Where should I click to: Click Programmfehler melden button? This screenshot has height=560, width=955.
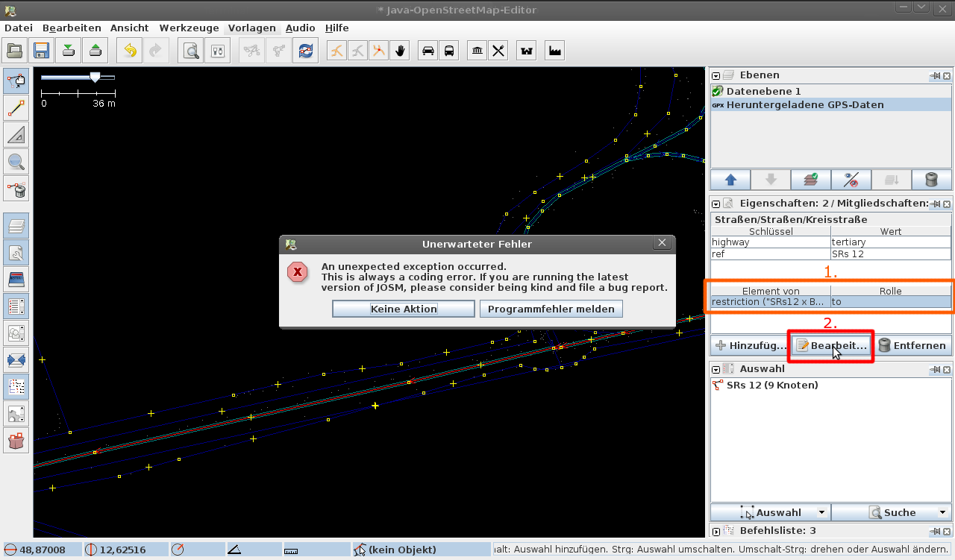551,309
